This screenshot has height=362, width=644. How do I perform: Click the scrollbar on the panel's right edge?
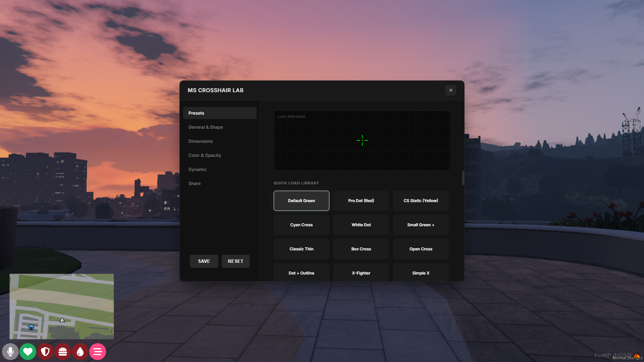tap(463, 178)
